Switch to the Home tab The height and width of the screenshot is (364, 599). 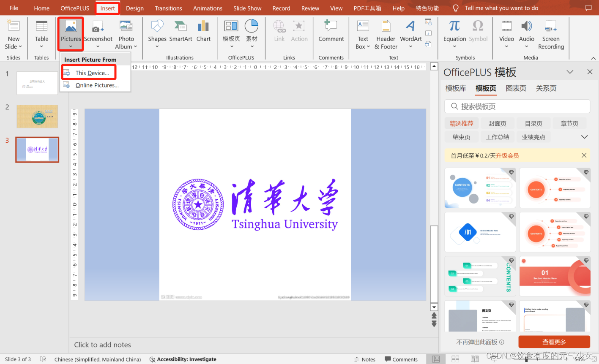click(41, 8)
